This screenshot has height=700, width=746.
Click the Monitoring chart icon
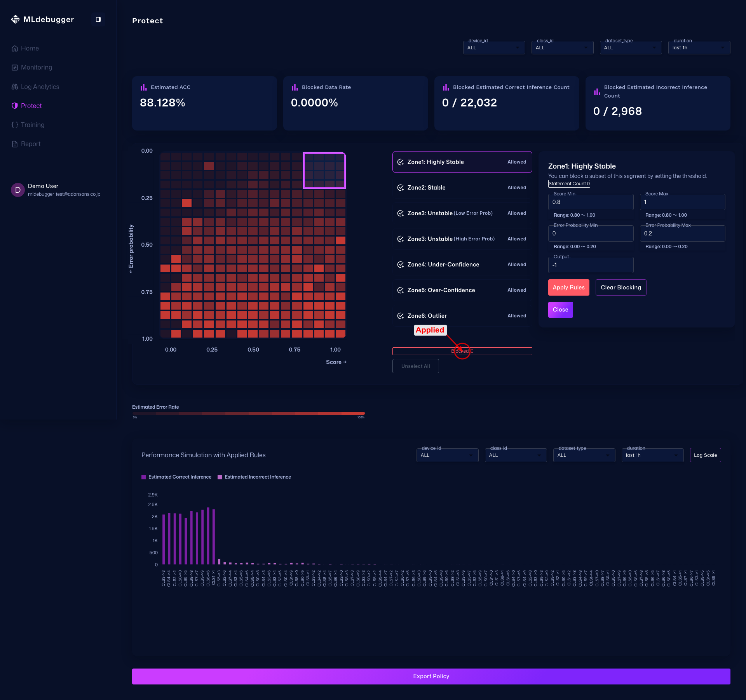(15, 68)
